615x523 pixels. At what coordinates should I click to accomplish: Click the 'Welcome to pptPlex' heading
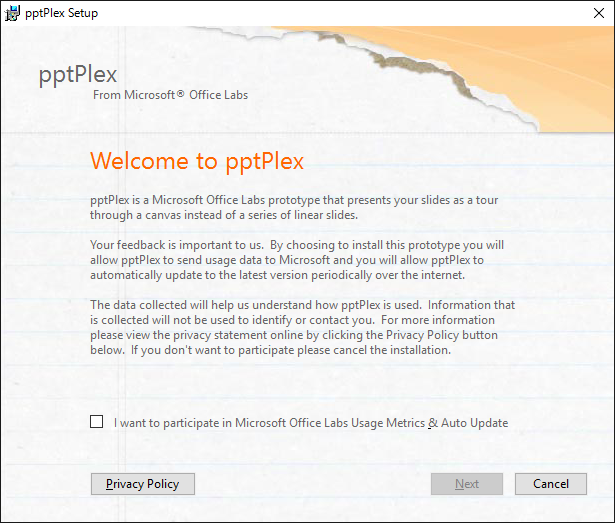197,161
